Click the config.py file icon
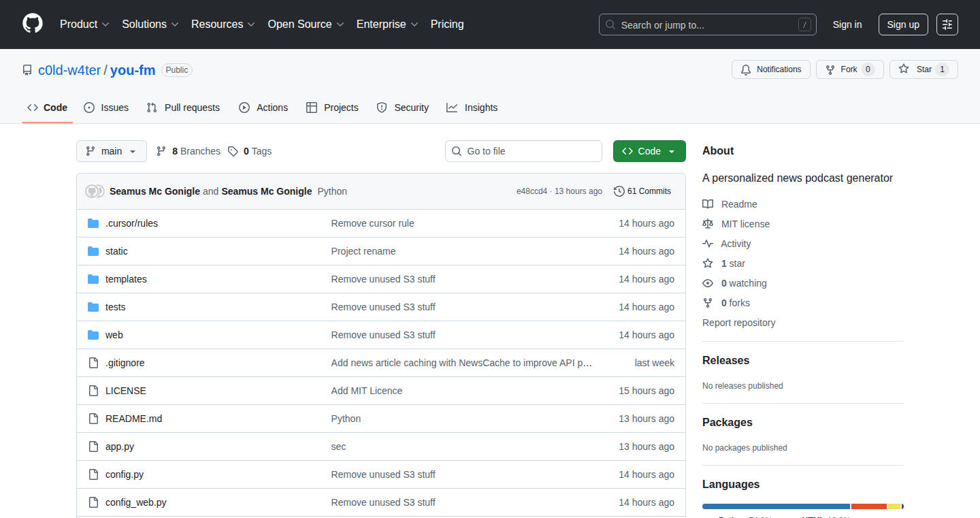The width and height of the screenshot is (980, 518). [x=93, y=474]
